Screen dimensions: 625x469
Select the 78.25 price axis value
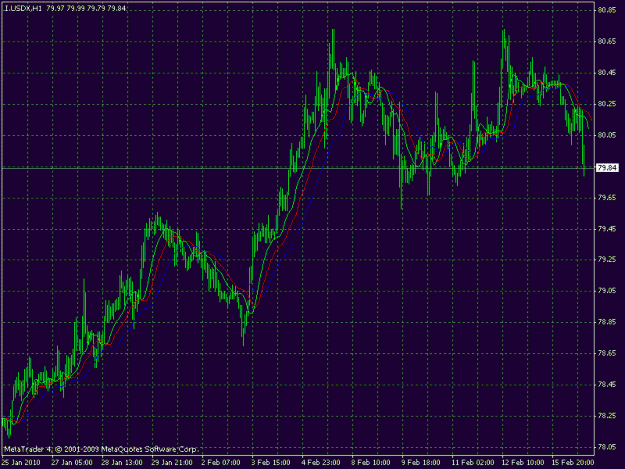pyautogui.click(x=607, y=416)
